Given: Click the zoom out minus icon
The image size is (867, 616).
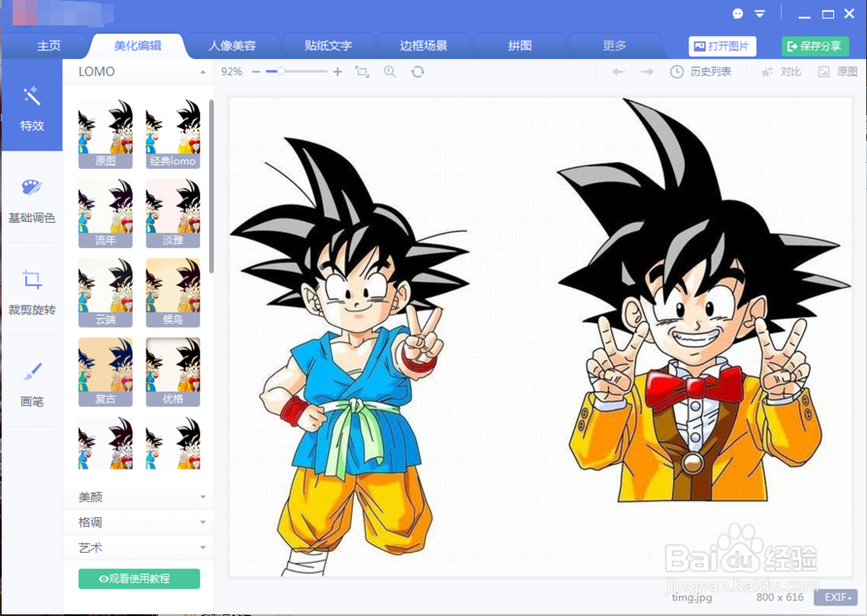Looking at the screenshot, I should pyautogui.click(x=256, y=72).
